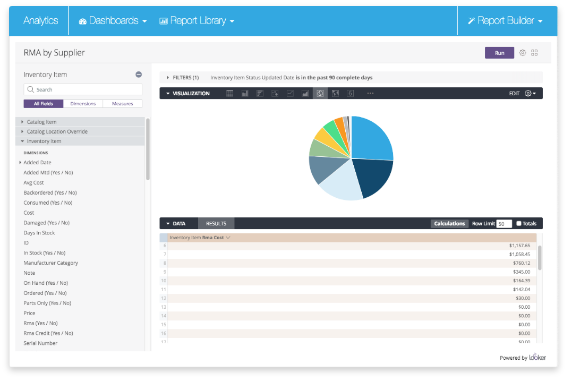Open the Dashboards dropdown menu
The height and width of the screenshot is (380, 568).
113,21
